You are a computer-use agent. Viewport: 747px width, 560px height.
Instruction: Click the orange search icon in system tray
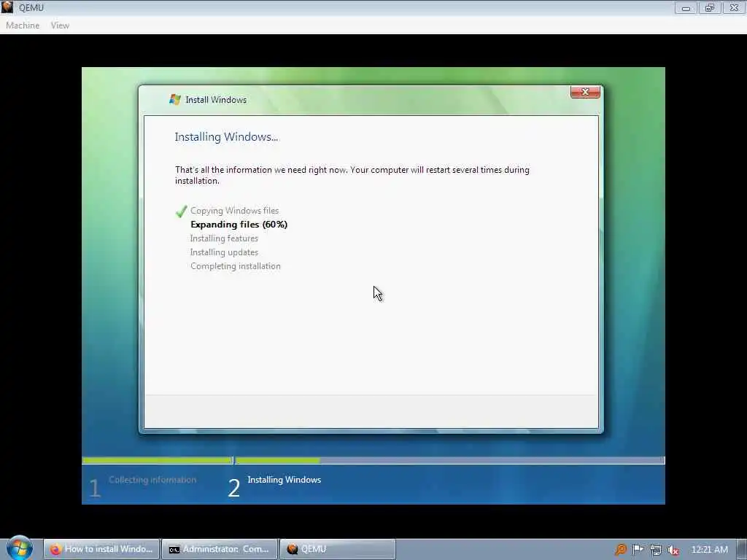pyautogui.click(x=620, y=550)
